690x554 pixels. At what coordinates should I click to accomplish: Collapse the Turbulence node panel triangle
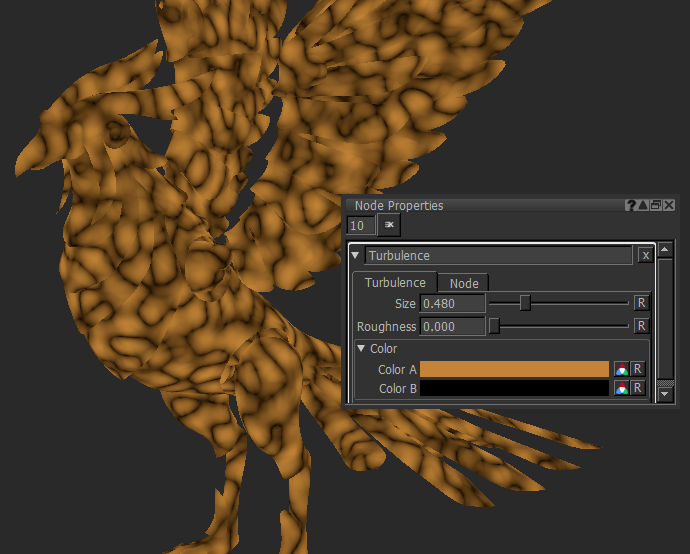(x=356, y=256)
